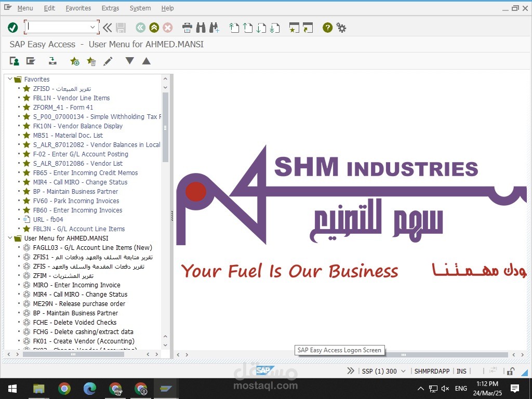Open the Menu menu

pyautogui.click(x=25, y=8)
